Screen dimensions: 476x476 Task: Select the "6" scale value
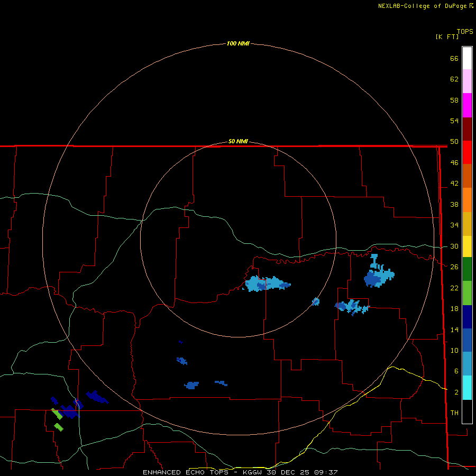(x=456, y=371)
